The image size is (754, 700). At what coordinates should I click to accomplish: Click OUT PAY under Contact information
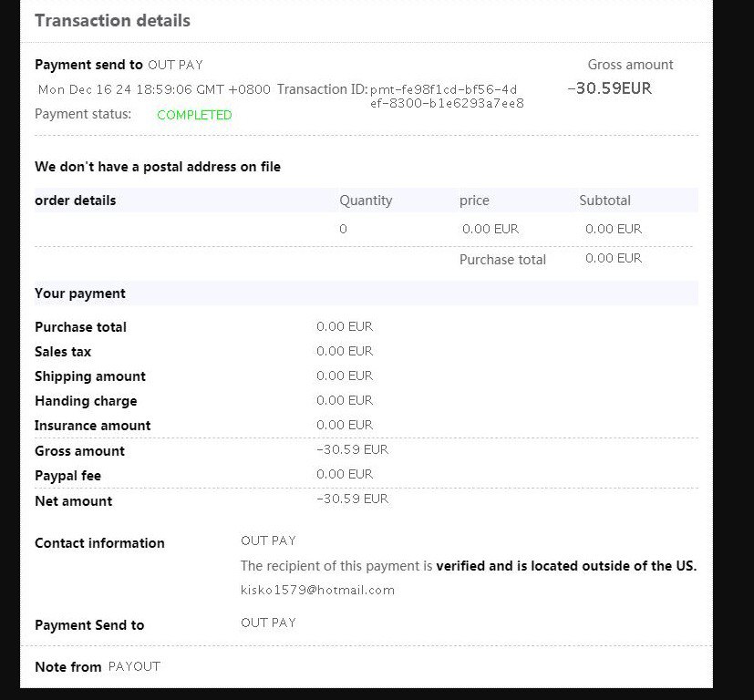click(x=268, y=540)
